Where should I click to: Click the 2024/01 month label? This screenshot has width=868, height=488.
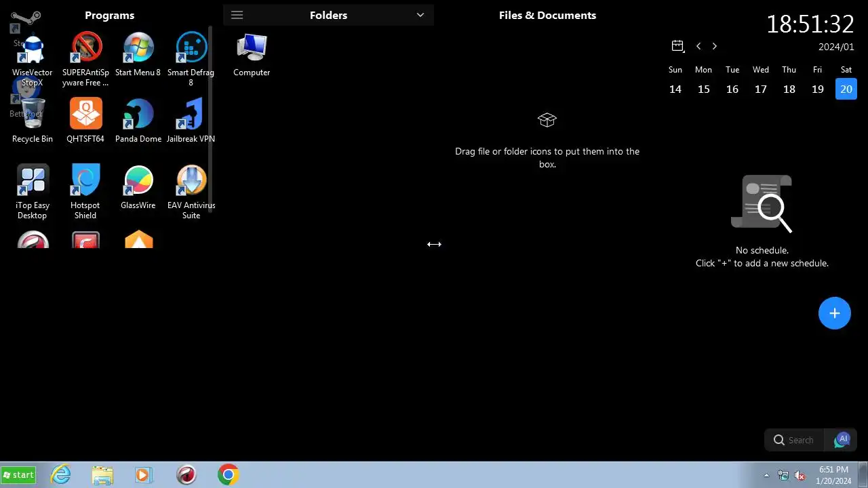pos(836,47)
